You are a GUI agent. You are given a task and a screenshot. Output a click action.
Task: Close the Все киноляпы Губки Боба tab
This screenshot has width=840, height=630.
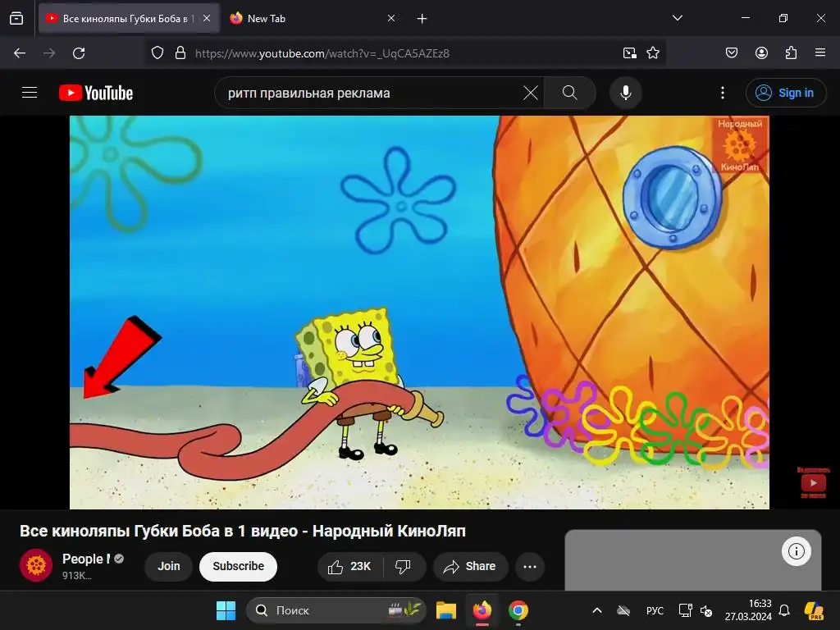[207, 18]
